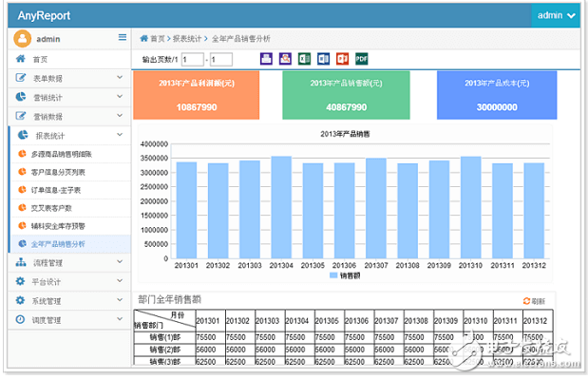The width and height of the screenshot is (588, 379).
Task: Export the report to Word
Action: click(x=323, y=59)
